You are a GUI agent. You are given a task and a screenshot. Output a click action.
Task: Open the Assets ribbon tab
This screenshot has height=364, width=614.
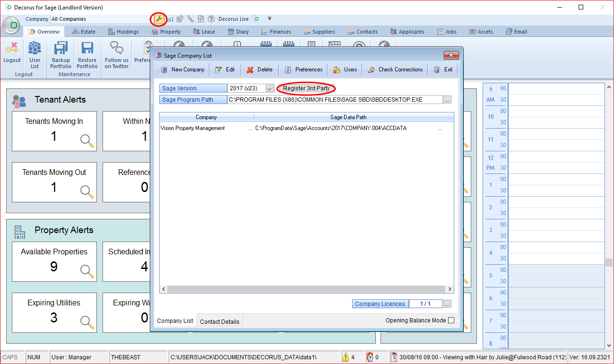(481, 32)
